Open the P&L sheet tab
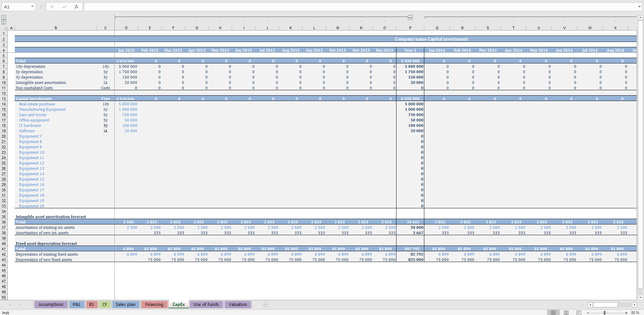644x315 pixels. point(76,305)
